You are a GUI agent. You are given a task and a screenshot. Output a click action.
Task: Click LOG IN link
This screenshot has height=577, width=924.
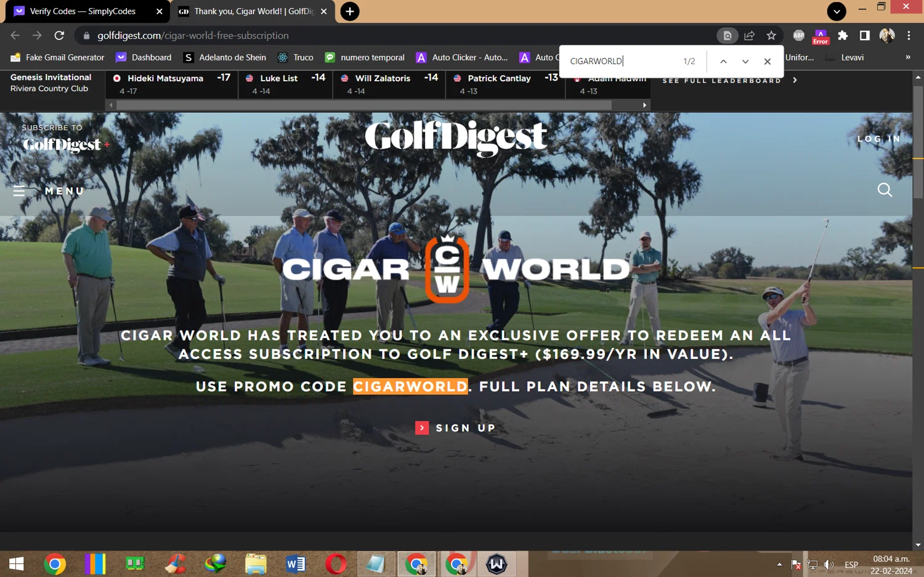click(x=879, y=139)
